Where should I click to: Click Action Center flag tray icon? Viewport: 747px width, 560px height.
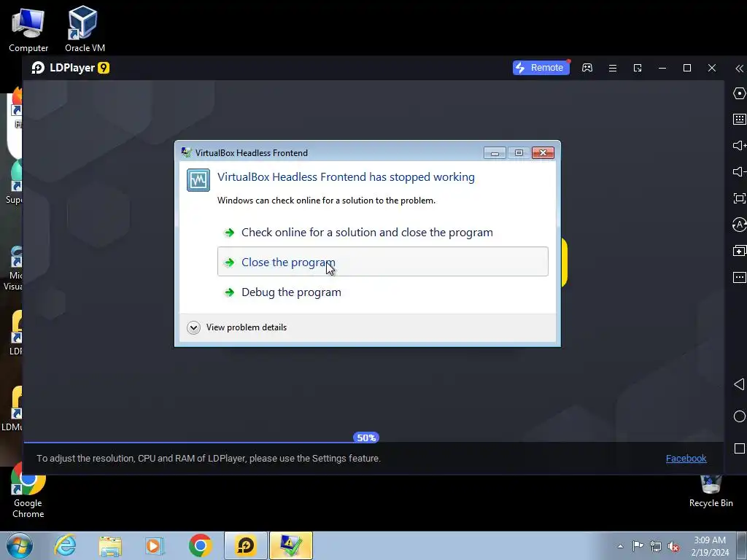638,546
